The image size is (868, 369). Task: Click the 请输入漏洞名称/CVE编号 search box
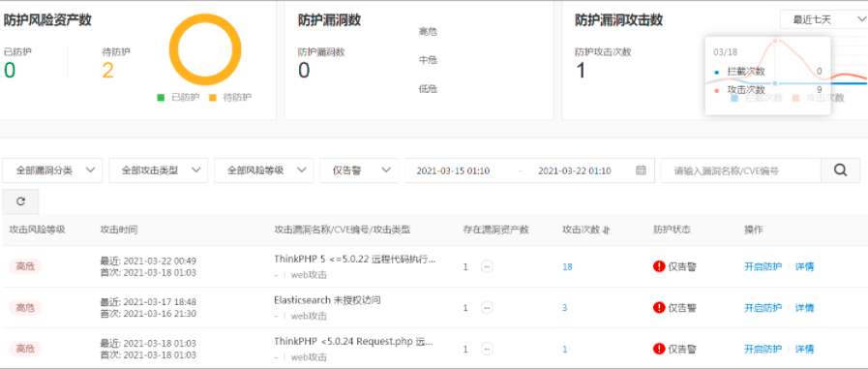[x=740, y=170]
